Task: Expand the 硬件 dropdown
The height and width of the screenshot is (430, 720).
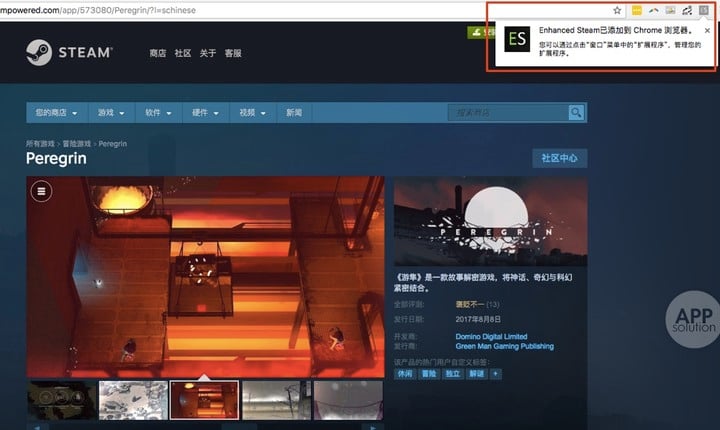Action: (205, 113)
